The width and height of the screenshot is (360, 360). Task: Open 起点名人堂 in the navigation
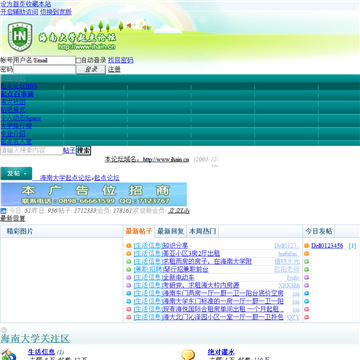[16, 142]
